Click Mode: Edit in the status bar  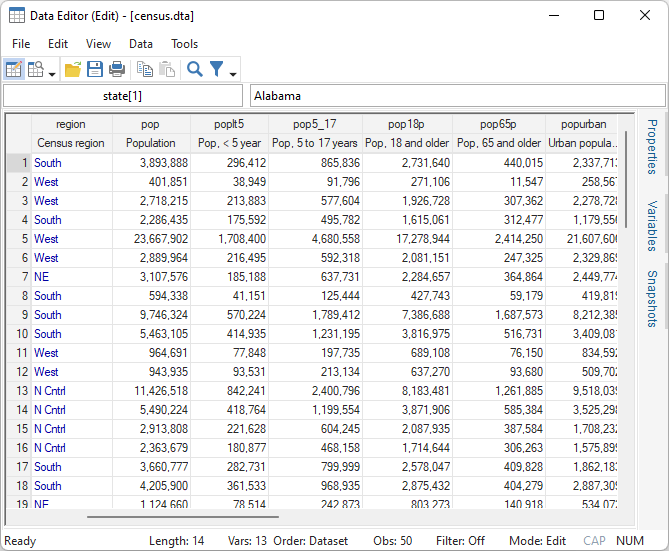point(537,541)
